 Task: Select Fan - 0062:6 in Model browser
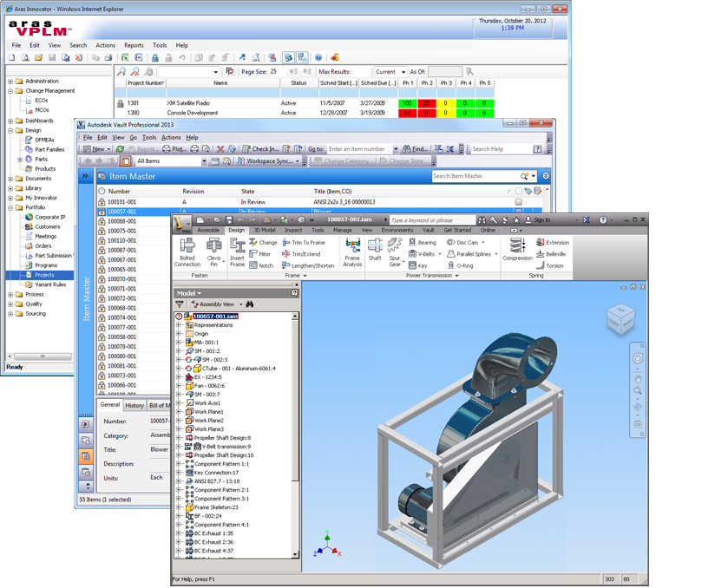209,386
